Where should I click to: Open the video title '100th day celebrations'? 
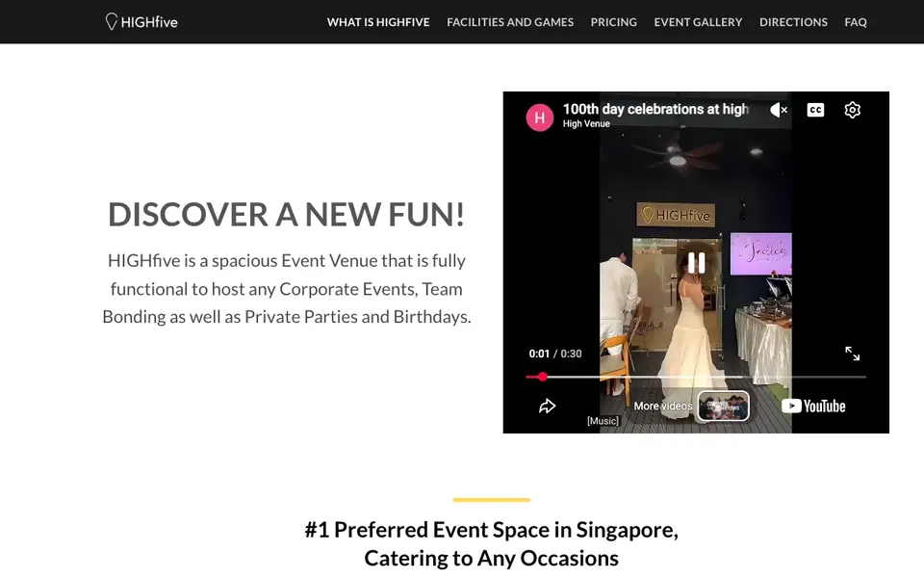coord(655,109)
